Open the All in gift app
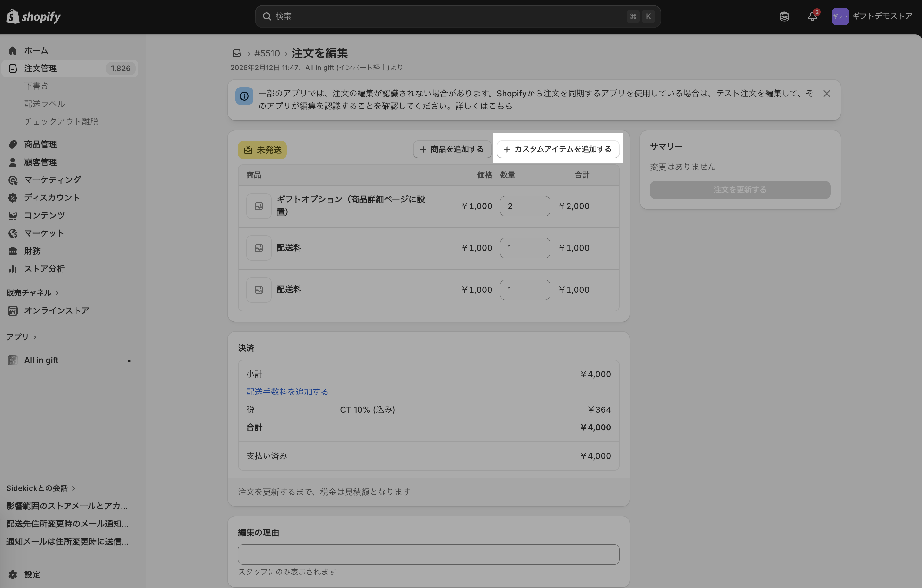Screen dimensions: 922x588 (x=41, y=360)
